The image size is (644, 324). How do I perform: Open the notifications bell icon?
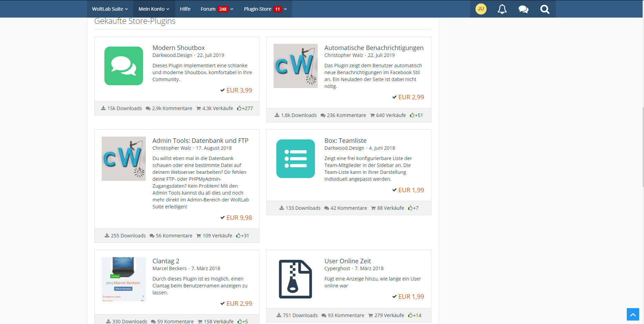502,9
